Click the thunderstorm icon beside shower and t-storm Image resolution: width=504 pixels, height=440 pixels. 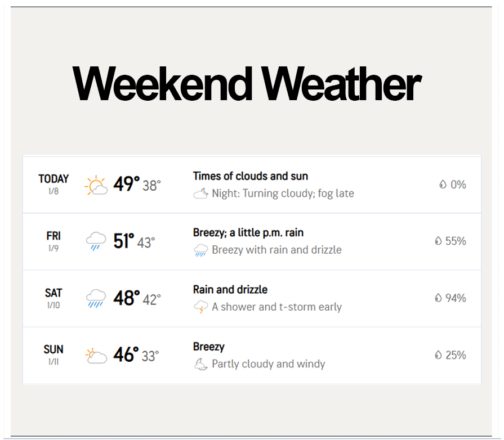click(x=200, y=307)
